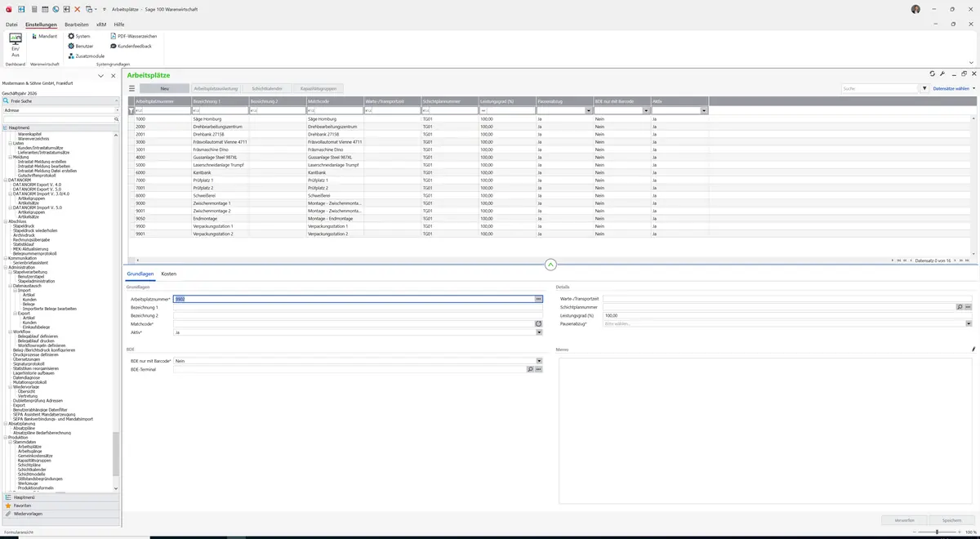Screen dimensions: 980x539
Task: Collapse the detail pane with round chevron
Action: (x=550, y=265)
